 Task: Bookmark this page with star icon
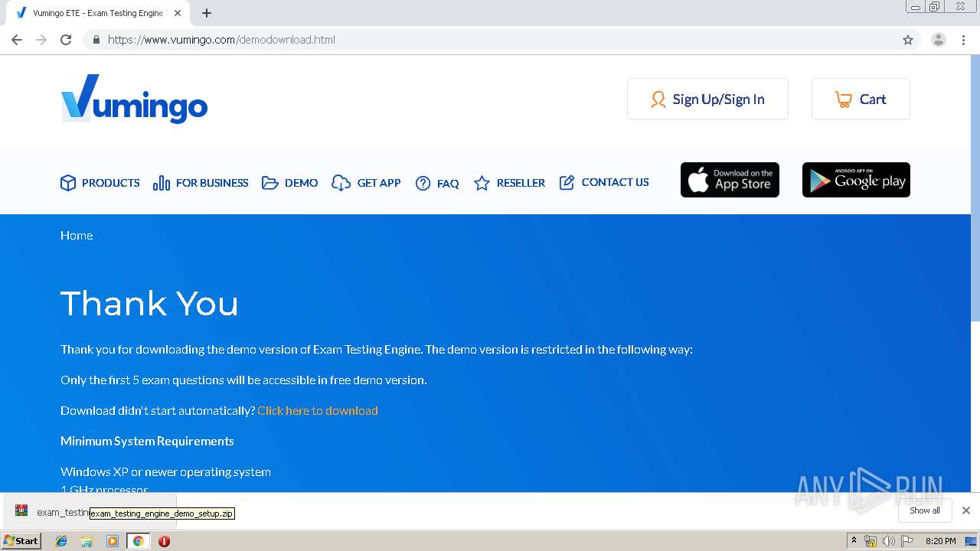(x=908, y=40)
